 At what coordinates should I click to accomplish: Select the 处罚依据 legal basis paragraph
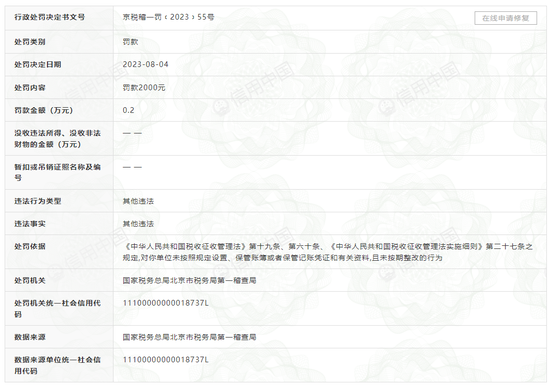[328, 252]
